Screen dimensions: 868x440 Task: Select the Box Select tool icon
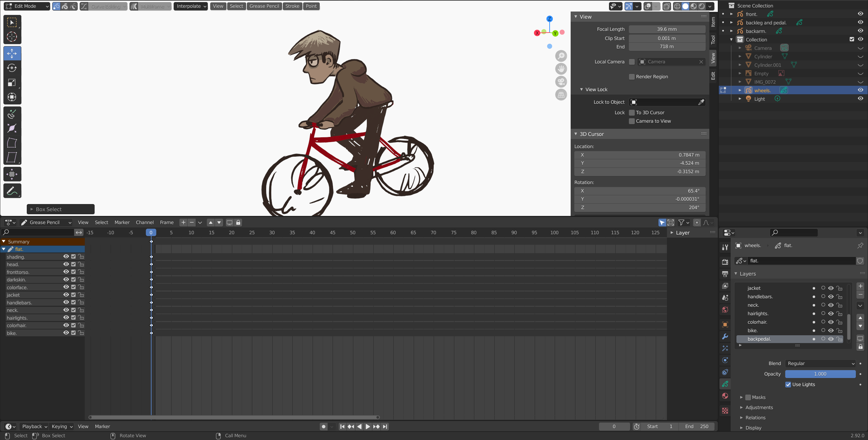pyautogui.click(x=12, y=22)
